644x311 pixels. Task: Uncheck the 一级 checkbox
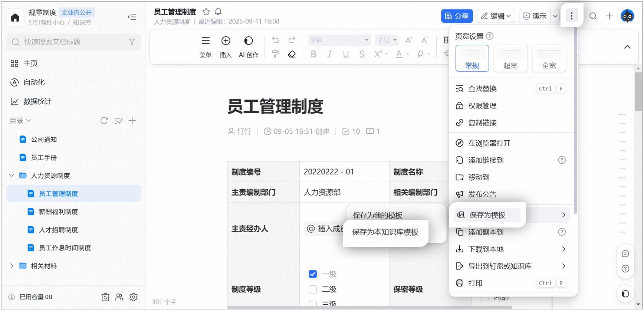(x=313, y=274)
